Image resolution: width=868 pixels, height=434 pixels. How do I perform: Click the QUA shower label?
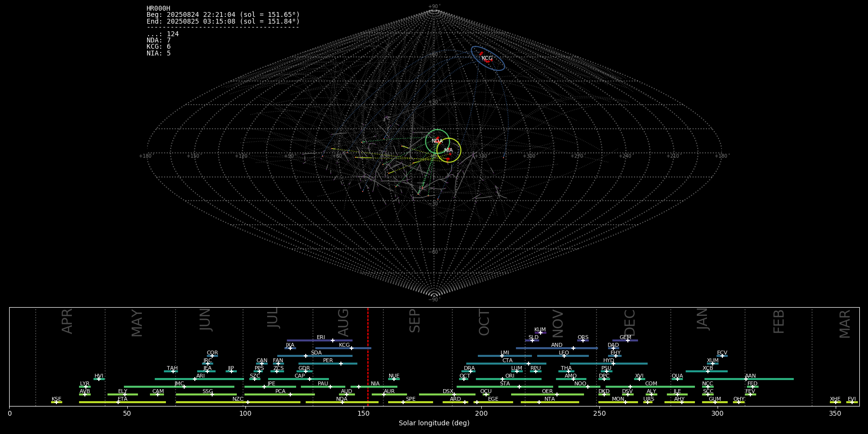coord(677,376)
